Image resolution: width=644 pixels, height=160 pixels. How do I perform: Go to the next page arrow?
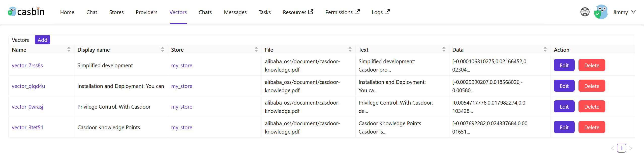pyautogui.click(x=631, y=148)
